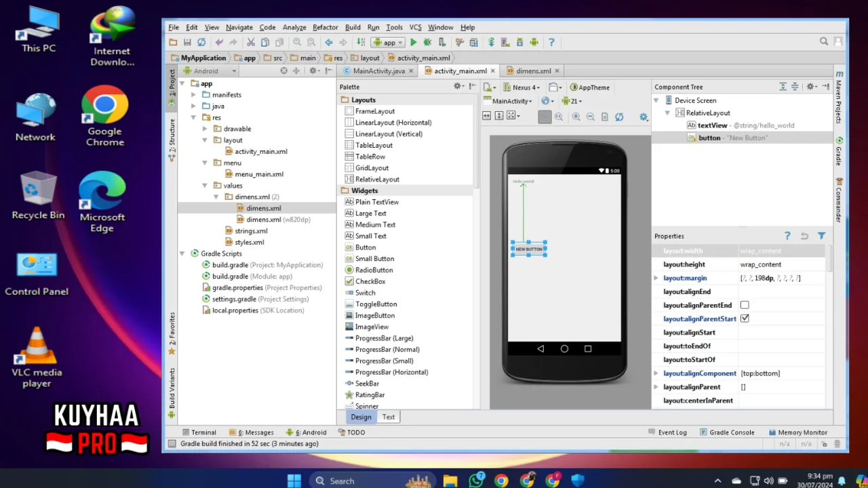Click the Cut scissors icon
This screenshot has width=868, height=488.
(x=250, y=42)
